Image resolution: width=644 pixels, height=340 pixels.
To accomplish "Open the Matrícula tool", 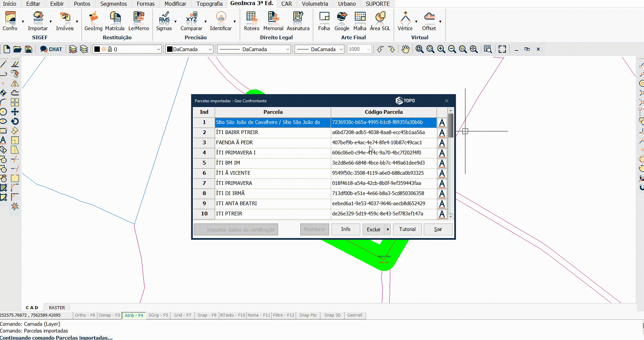I will point(115,21).
